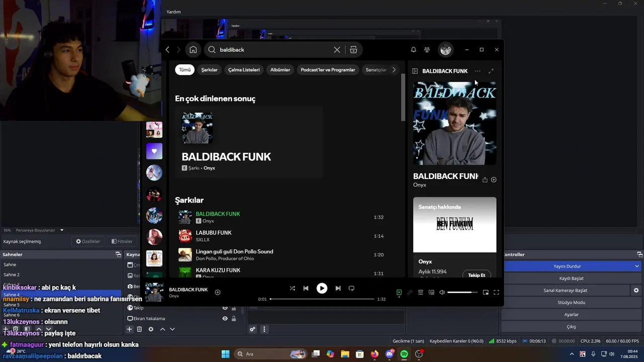Open advanced audio properties gears icon in OBS
The width and height of the screenshot is (644, 362).
(x=253, y=329)
